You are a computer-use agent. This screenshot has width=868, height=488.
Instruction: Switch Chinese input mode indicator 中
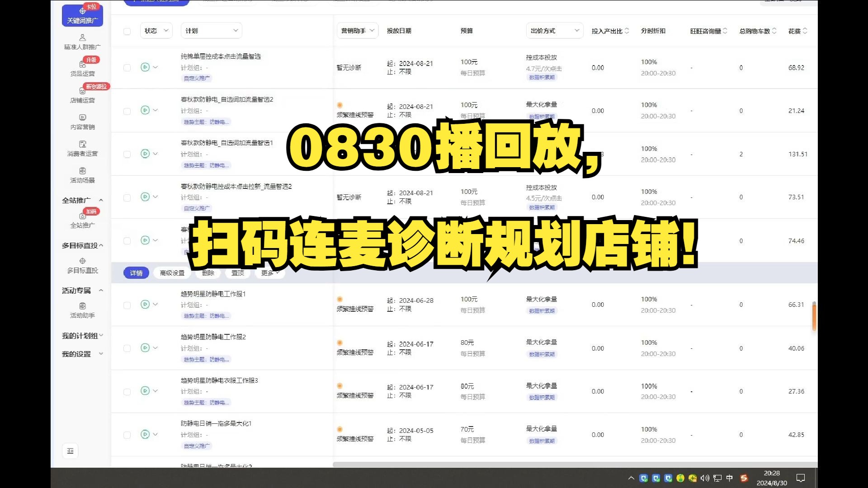tap(729, 478)
